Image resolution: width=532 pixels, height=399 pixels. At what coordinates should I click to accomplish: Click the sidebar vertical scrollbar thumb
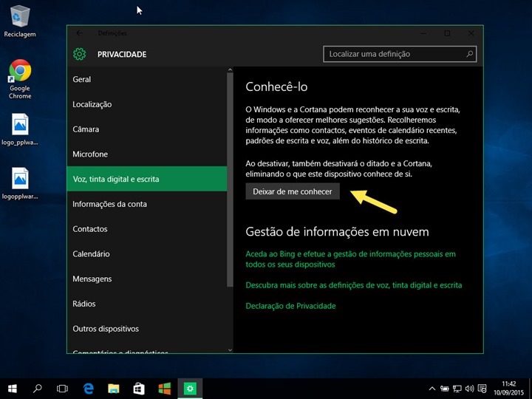point(230,180)
